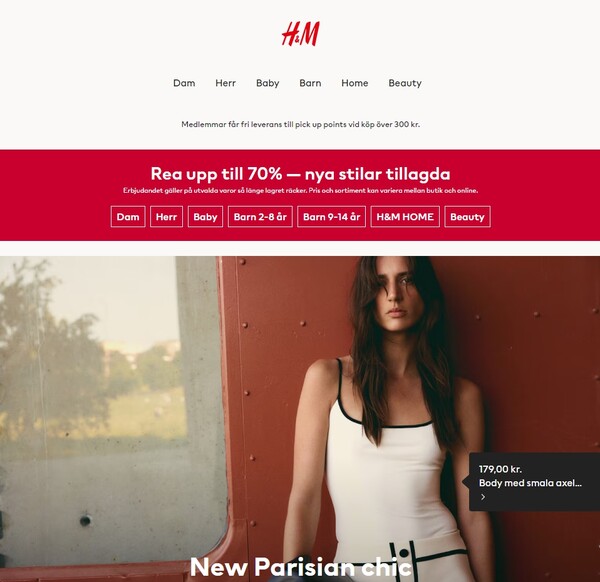The image size is (600, 582).
Task: Select Barn in the top navigation
Action: pos(310,83)
